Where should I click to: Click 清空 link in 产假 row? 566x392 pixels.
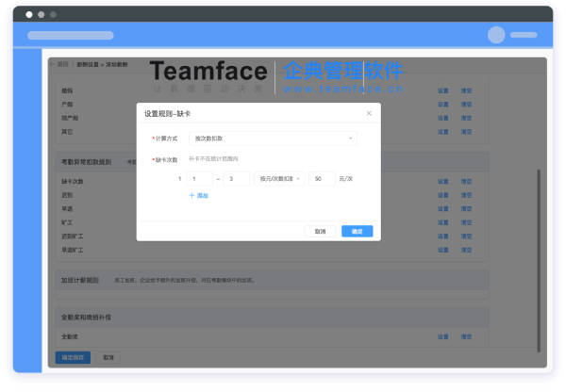pos(466,105)
